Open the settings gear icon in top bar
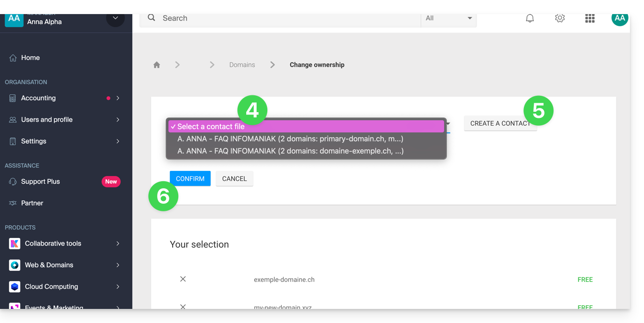This screenshot has width=644, height=323. tap(560, 18)
